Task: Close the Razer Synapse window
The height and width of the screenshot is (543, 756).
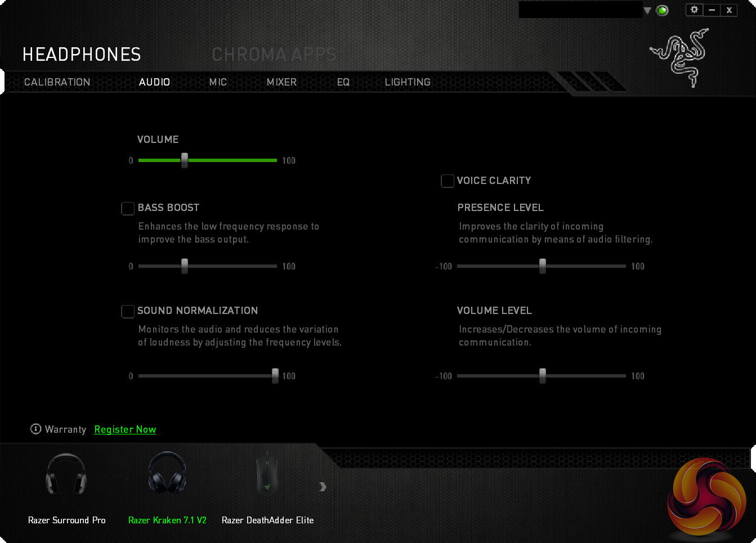Action: click(729, 10)
